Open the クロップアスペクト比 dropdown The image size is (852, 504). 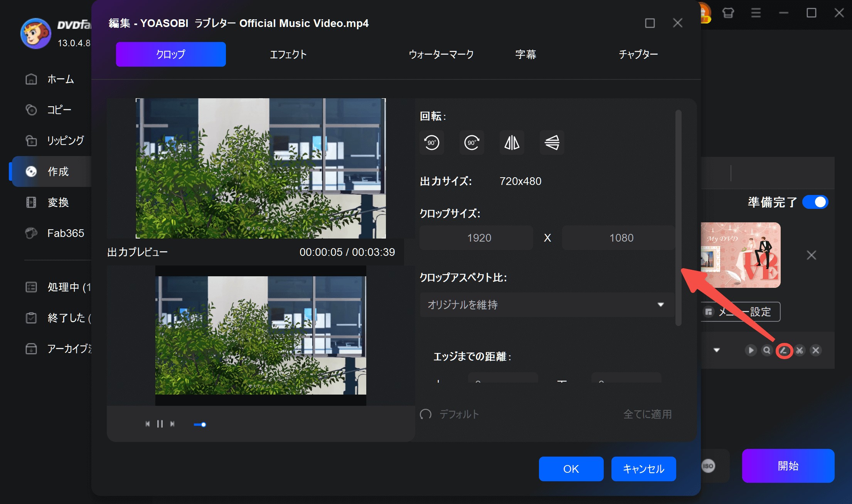(x=547, y=305)
